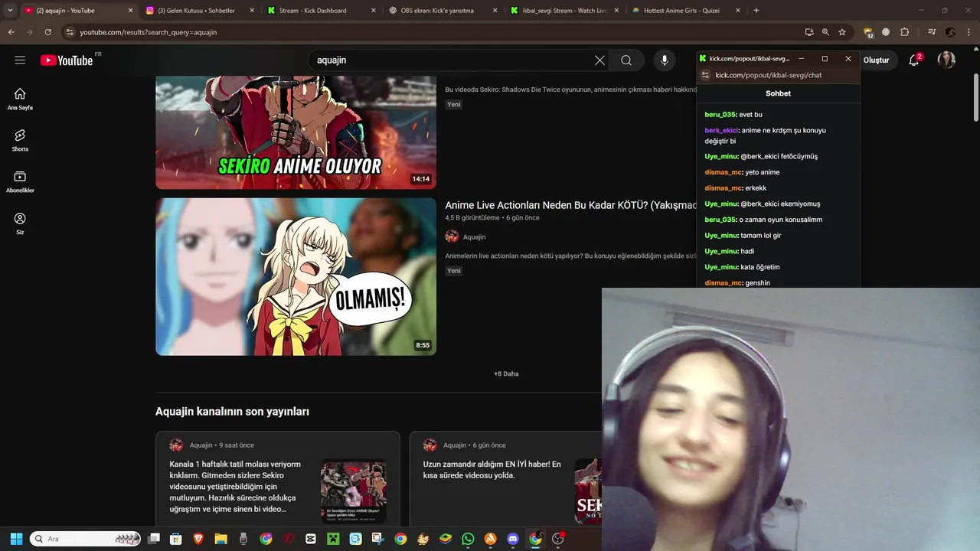Viewport: 980px width, 551px height.
Task: Open the media controls toolbar icon
Action: (932, 32)
